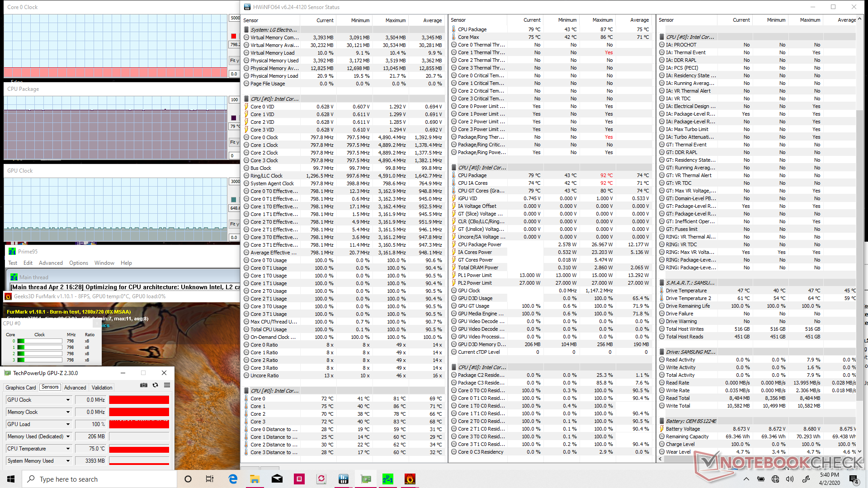Open the Options menu in Prime95
Image resolution: width=868 pixels, height=488 pixels.
point(79,263)
